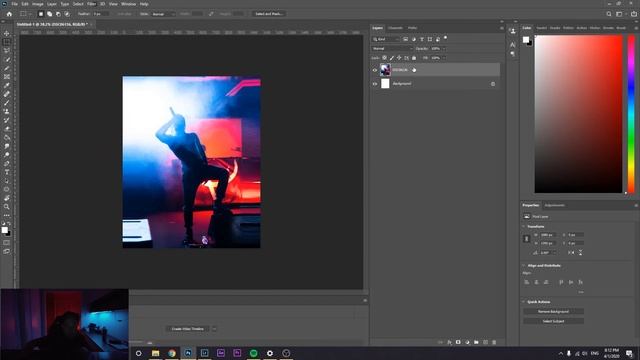Select the Eraser tool
The width and height of the screenshot is (640, 360).
(7, 129)
